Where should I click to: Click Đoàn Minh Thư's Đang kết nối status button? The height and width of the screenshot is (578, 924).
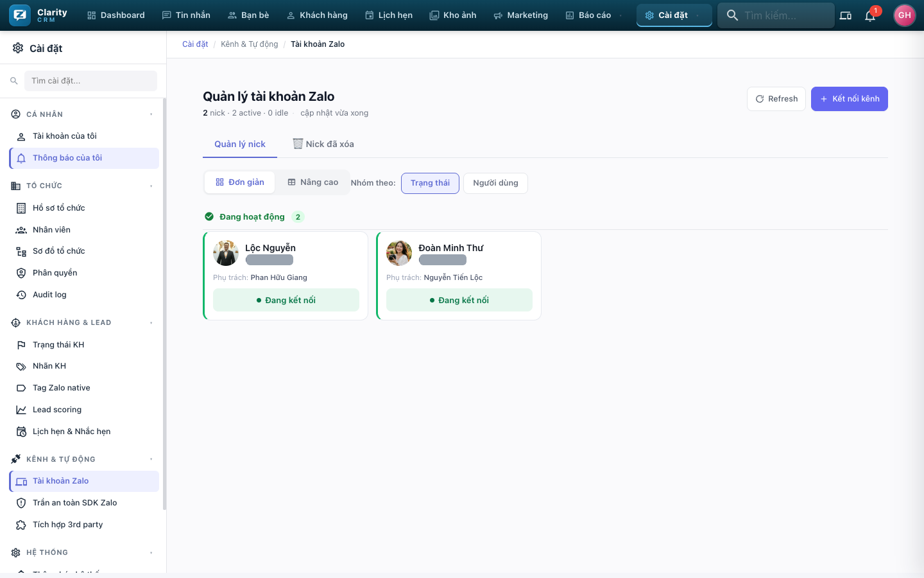(459, 300)
